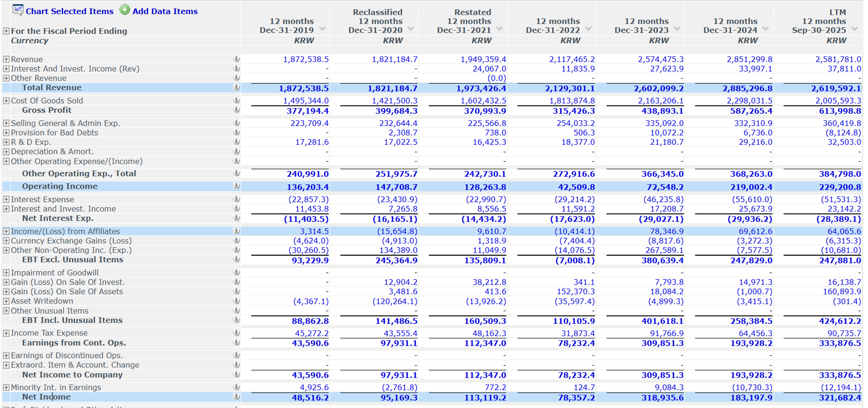Image resolution: width=868 pixels, height=408 pixels.
Task: Select the Earnings from Cont. Ops. label
Action: [x=74, y=343]
